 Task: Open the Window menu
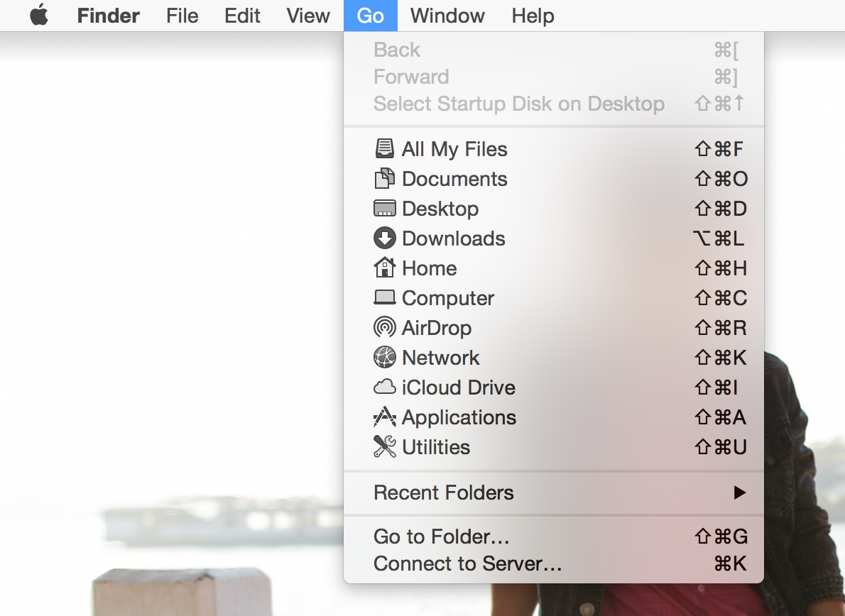pos(447,16)
